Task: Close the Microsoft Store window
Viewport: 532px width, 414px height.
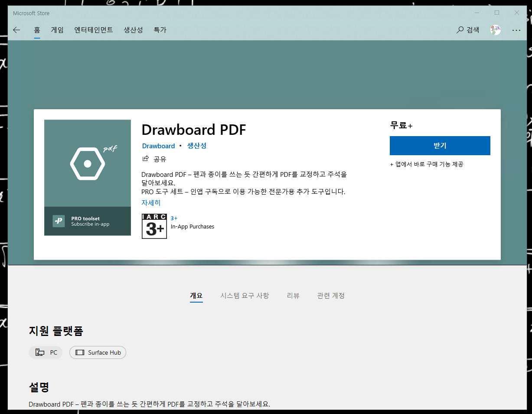Action: [517, 13]
